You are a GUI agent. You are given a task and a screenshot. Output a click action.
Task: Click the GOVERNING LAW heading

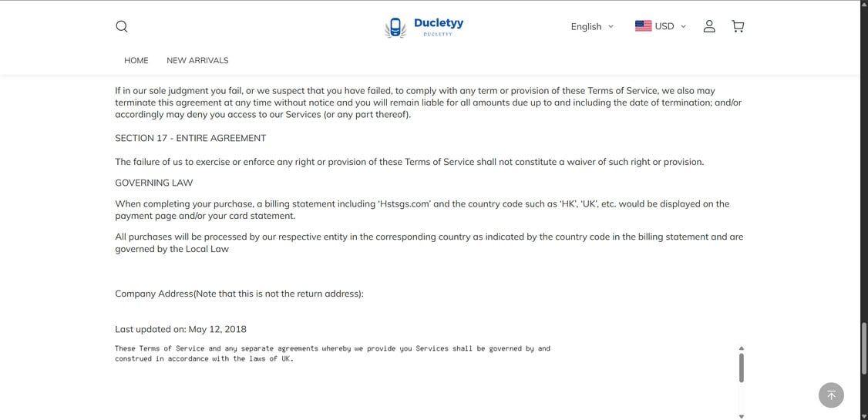click(x=154, y=183)
